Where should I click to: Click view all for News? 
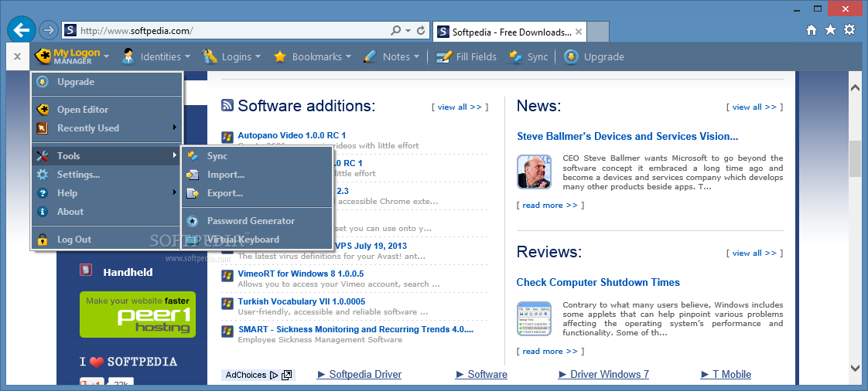click(x=754, y=107)
